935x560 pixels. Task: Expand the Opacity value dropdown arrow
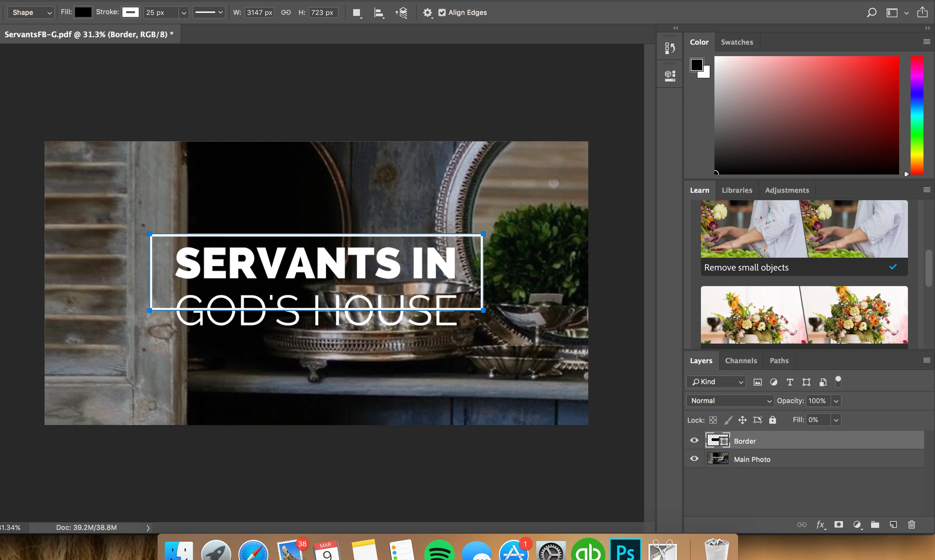(x=836, y=401)
